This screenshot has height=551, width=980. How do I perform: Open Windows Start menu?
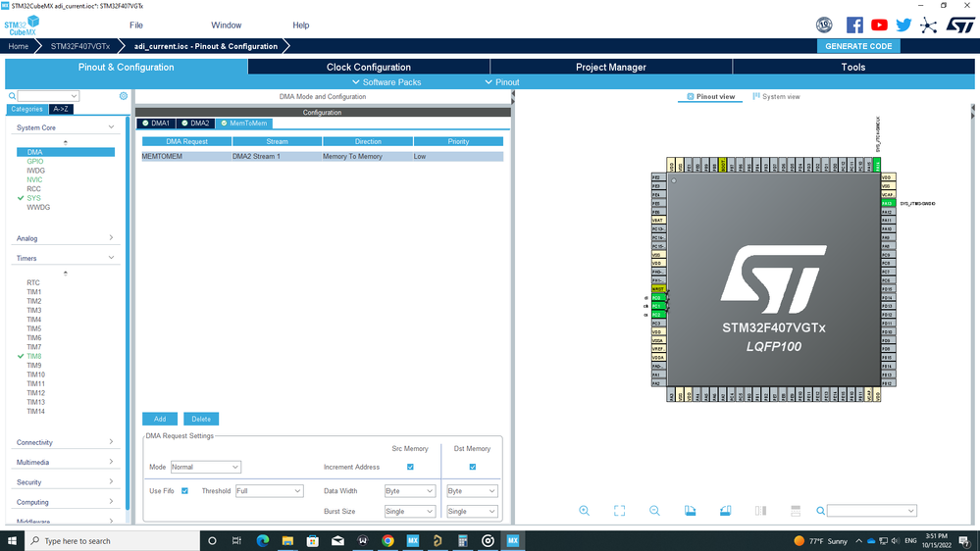coord(12,541)
